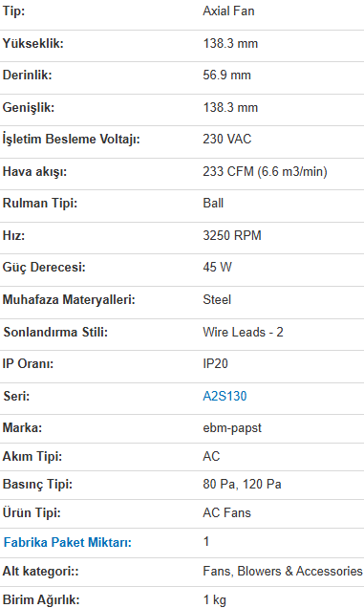Select Fans, Blowers & Accessories subcategory text
This screenshot has height=608, width=364.
[x=282, y=571]
